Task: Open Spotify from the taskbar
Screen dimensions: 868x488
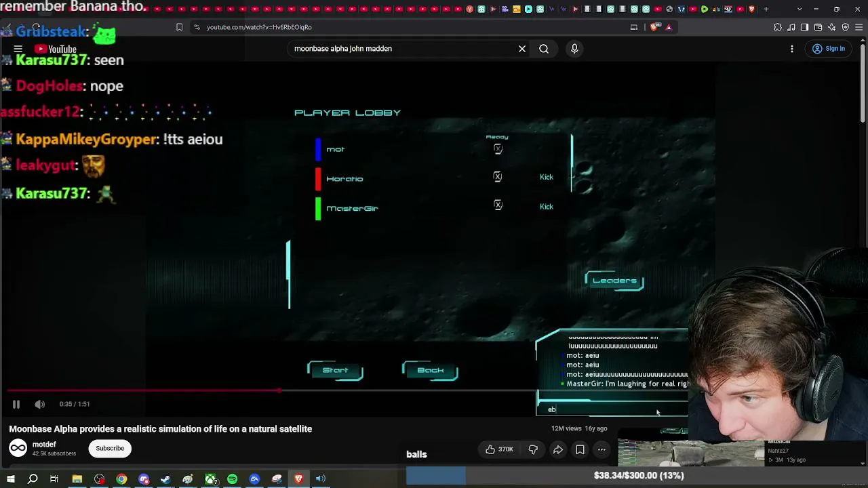Action: [233, 479]
